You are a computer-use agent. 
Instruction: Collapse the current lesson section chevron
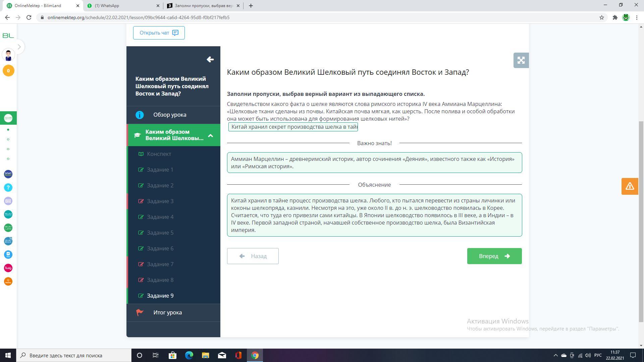point(210,135)
